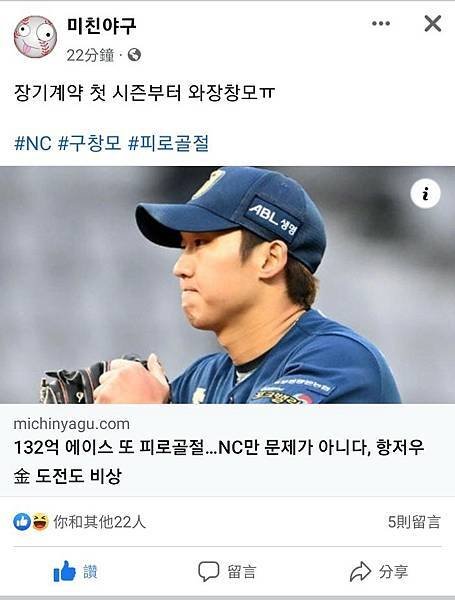Close the post with the X icon
Viewport: 455px width, 600px height.
[433, 23]
